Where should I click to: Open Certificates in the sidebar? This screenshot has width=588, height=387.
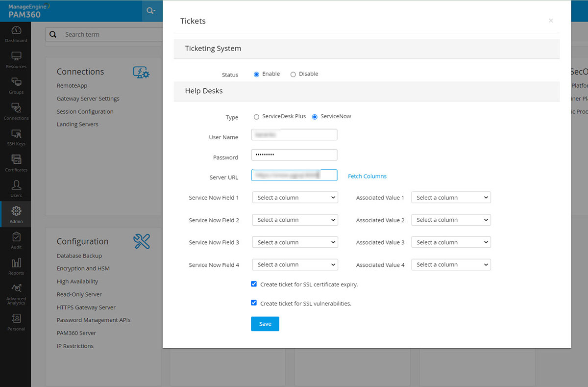point(16,163)
